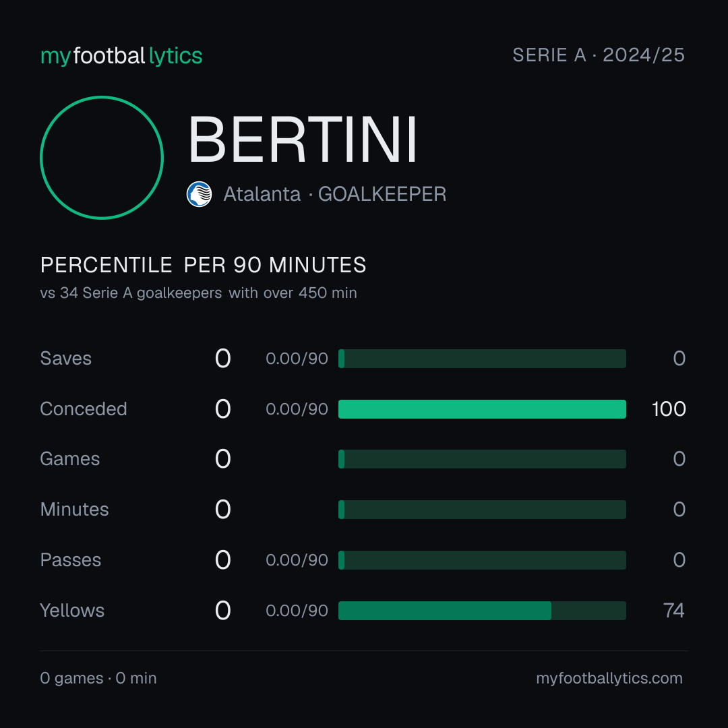Click the Games percentile bar
This screenshot has width=728, height=728.
(482, 459)
